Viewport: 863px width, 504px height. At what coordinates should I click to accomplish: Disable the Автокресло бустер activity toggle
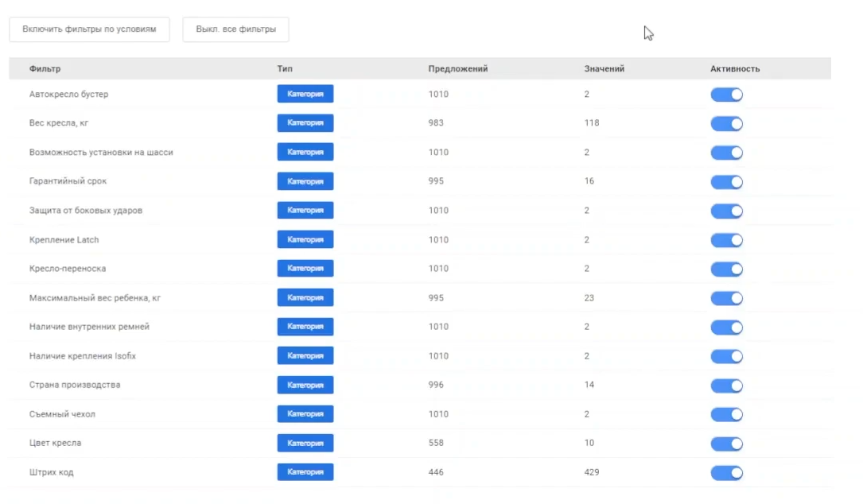726,95
